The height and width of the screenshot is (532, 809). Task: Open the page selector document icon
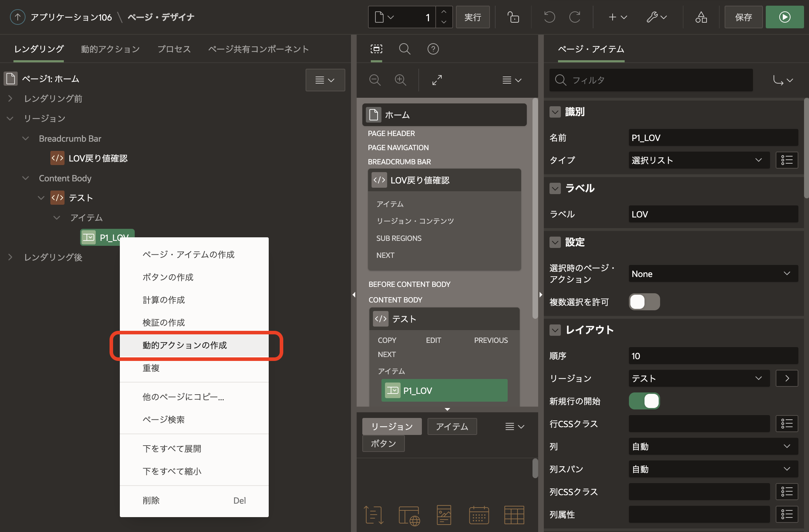coord(385,17)
